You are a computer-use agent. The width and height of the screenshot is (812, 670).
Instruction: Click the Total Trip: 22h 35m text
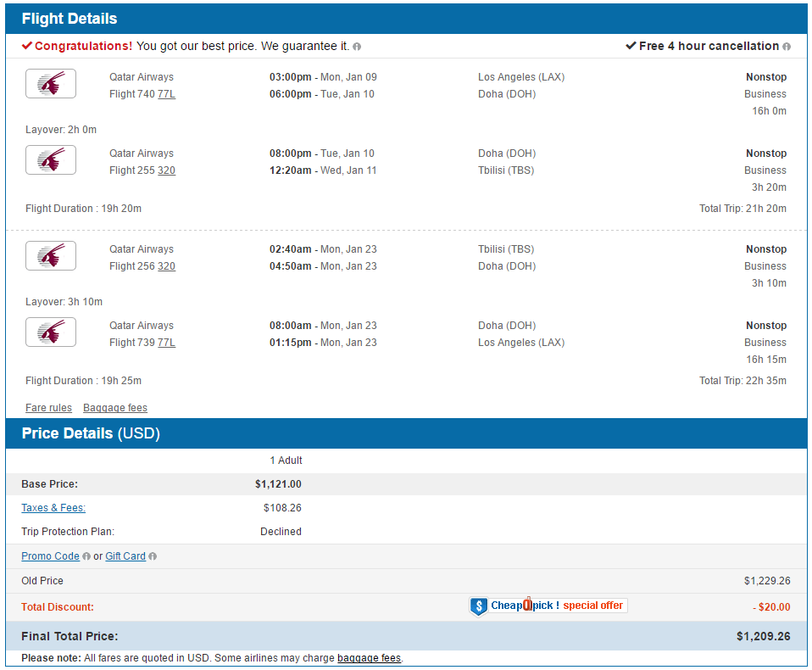(742, 380)
